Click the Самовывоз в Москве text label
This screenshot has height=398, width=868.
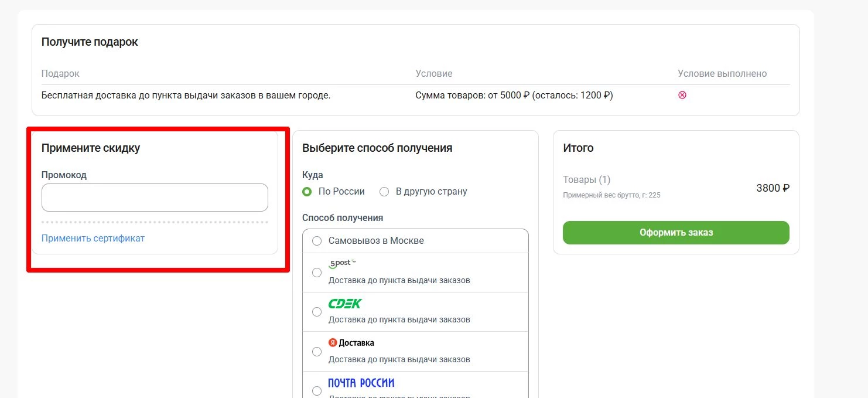pos(376,241)
